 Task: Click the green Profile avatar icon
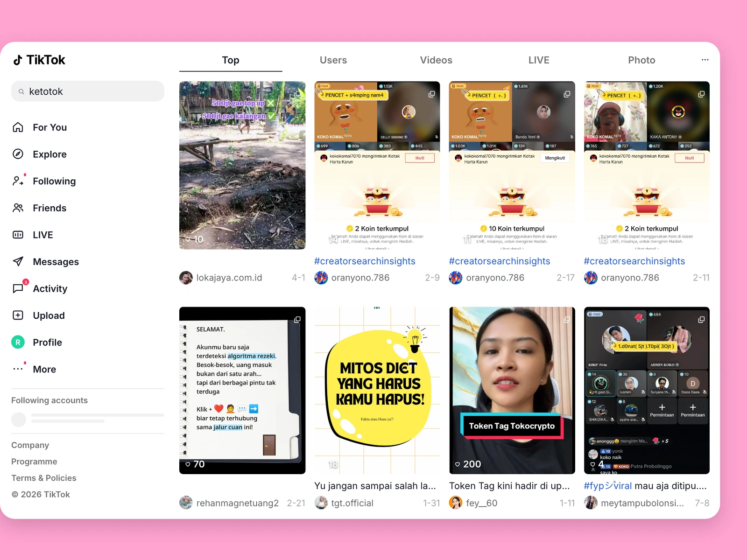pos(18,342)
